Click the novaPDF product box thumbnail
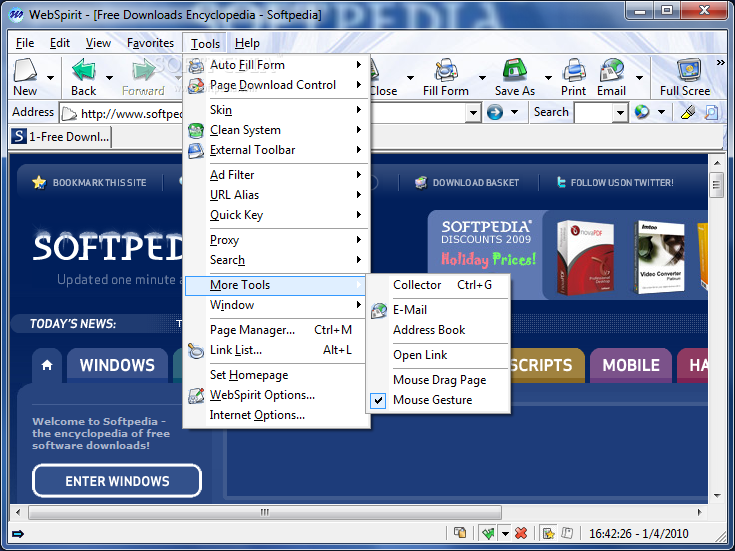Image resolution: width=735 pixels, height=551 pixels. tap(585, 257)
